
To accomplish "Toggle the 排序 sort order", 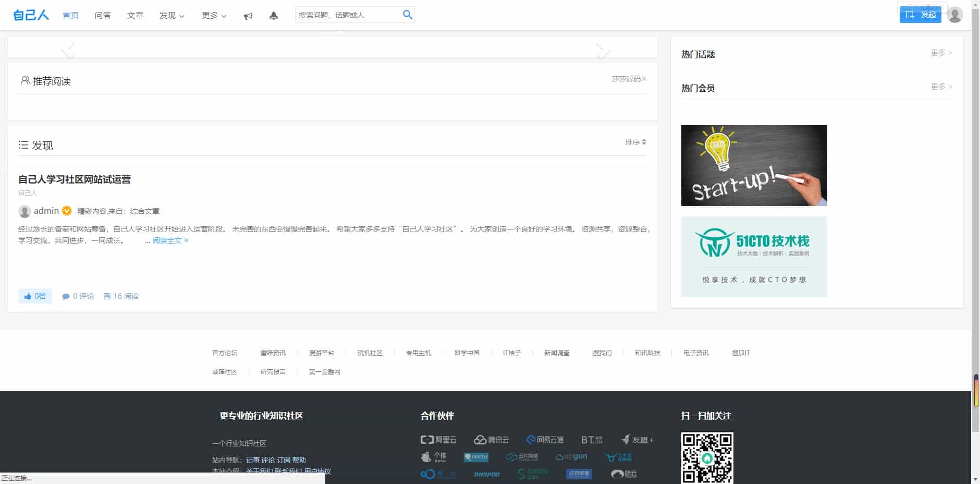I will (x=635, y=142).
